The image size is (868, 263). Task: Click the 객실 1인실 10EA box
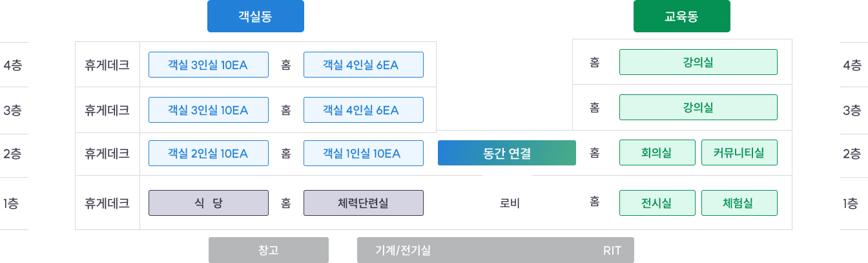(364, 153)
